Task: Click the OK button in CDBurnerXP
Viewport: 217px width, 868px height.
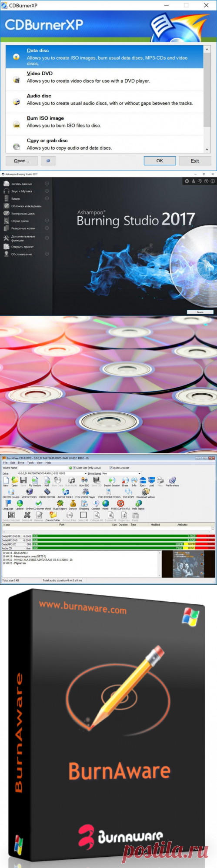Action: [x=160, y=161]
